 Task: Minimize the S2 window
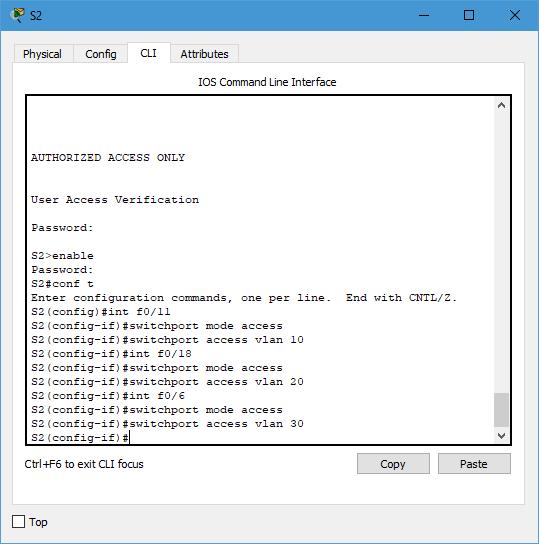pyautogui.click(x=424, y=15)
